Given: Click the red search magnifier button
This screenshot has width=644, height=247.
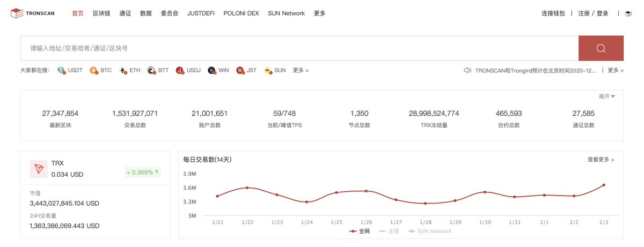Looking at the screenshot, I should pos(601,48).
